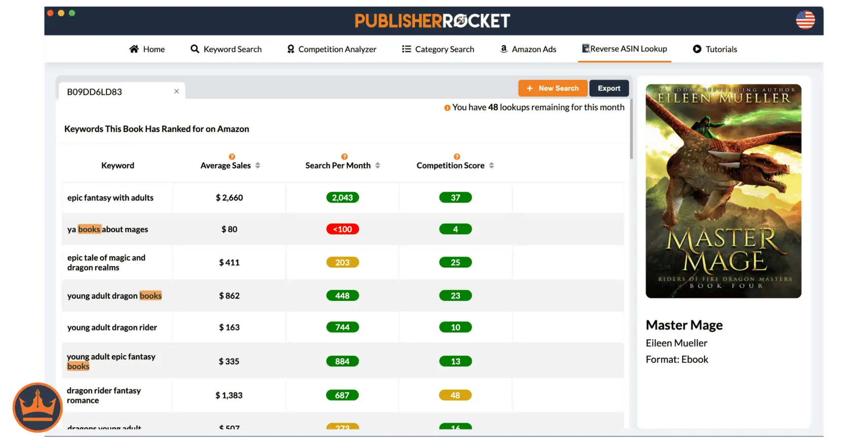Click average sales value $ 1,383
This screenshot has height=443, width=868.
[229, 395]
